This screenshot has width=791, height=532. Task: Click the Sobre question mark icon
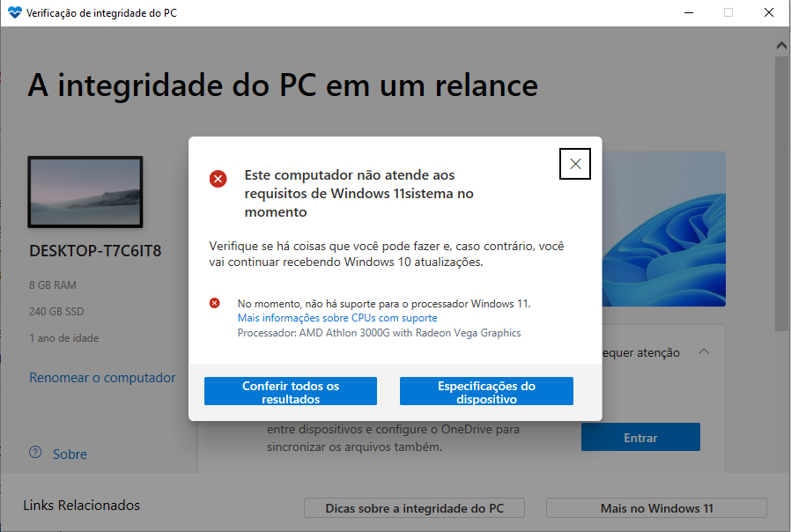pyautogui.click(x=35, y=453)
